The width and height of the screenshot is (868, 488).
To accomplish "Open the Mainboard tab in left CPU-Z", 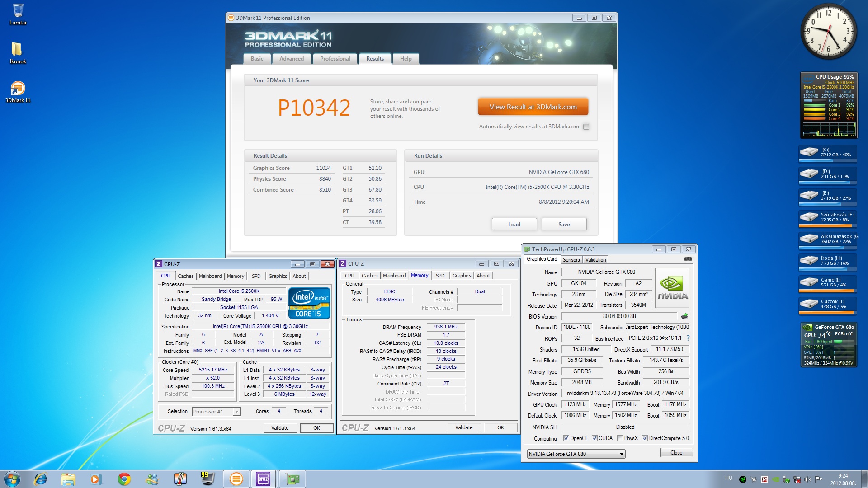I will point(210,276).
